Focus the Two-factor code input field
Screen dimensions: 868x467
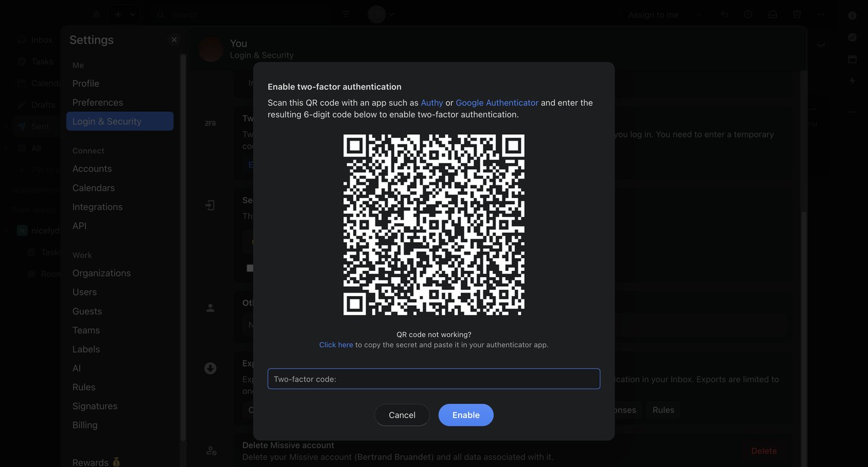pyautogui.click(x=434, y=379)
